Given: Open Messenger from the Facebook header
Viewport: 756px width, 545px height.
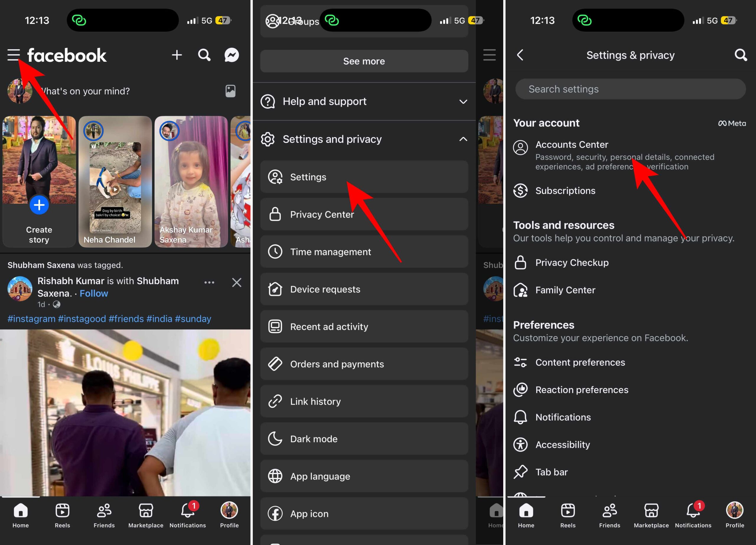Looking at the screenshot, I should coord(232,55).
